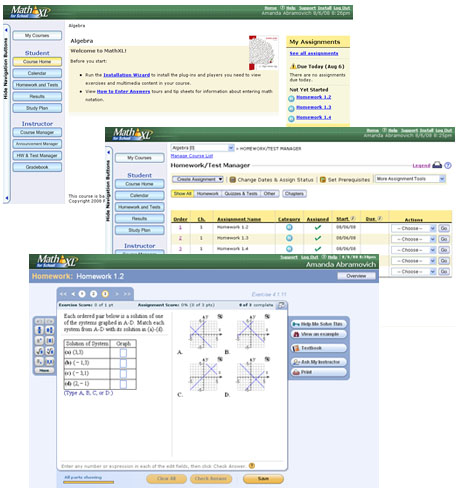463x495 pixels.
Task: Click category icon for Homework 1.3 row
Action: [289, 238]
